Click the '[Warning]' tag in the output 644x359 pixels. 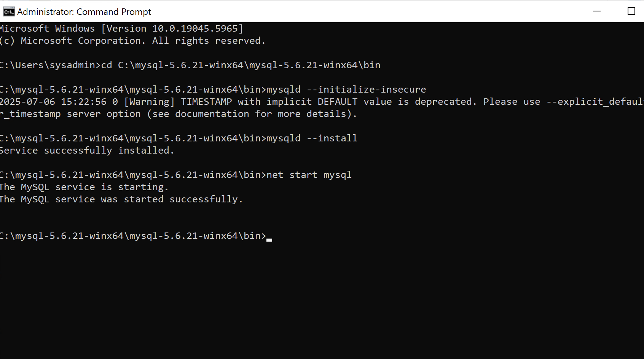pos(149,102)
